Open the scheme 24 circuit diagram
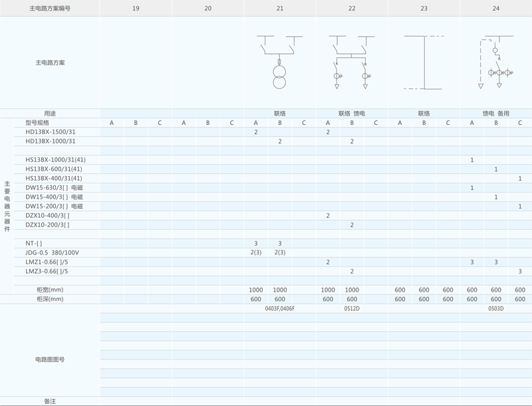This screenshot has height=406, width=532. pos(495,62)
